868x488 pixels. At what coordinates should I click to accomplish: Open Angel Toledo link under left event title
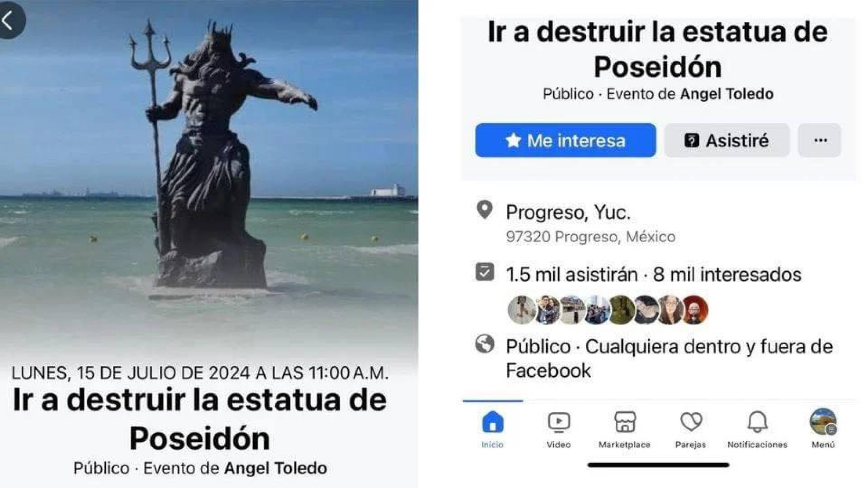(x=276, y=468)
